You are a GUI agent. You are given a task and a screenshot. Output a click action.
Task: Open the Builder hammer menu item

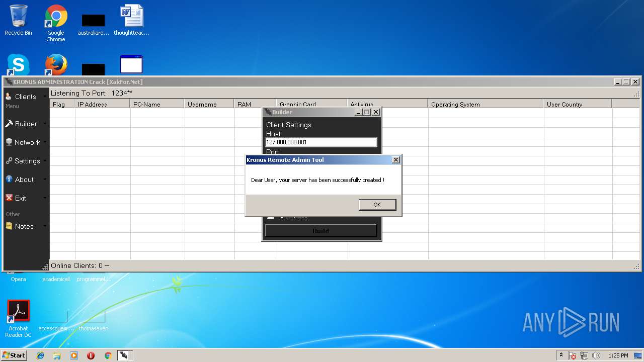click(x=26, y=124)
